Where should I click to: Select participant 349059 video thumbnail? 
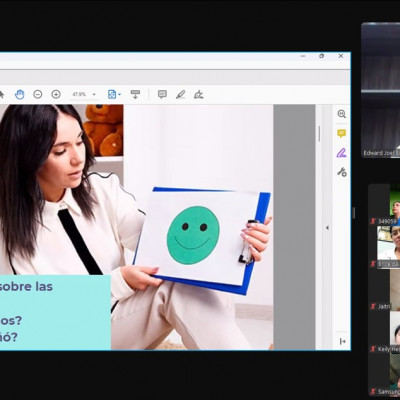[x=384, y=205]
